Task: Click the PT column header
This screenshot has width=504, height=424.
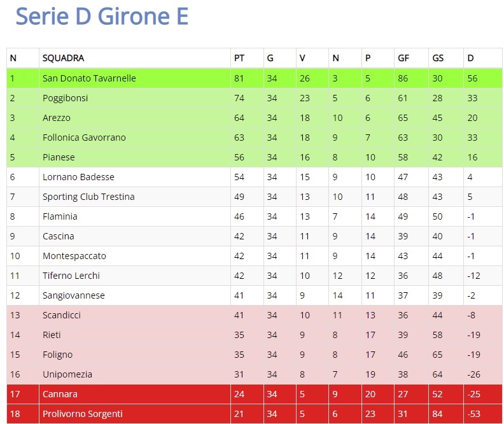Action: coord(239,58)
